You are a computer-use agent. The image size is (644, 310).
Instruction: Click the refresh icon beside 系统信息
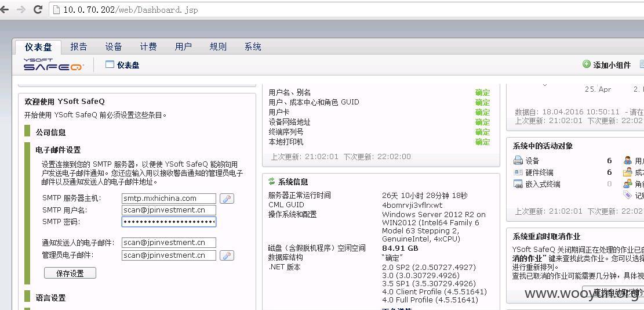[271, 181]
